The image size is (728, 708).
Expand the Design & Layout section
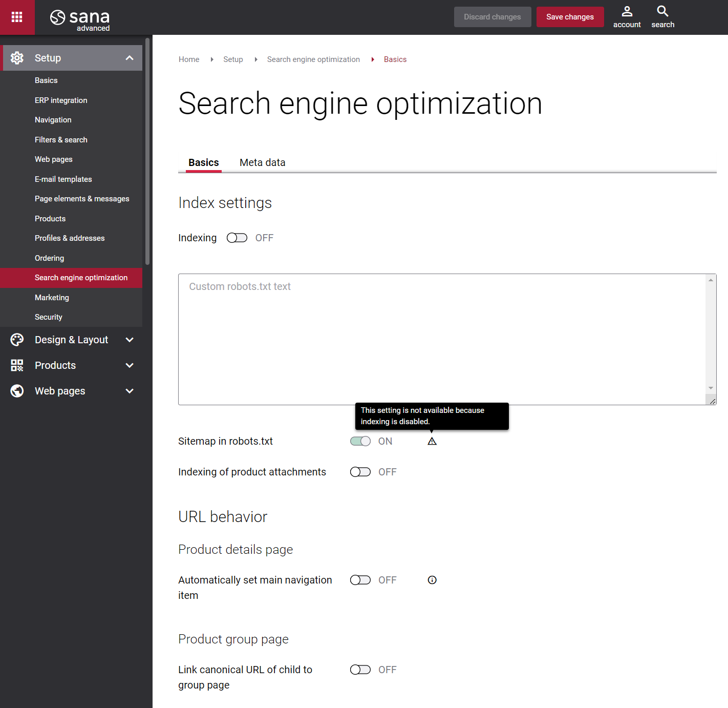click(x=130, y=340)
